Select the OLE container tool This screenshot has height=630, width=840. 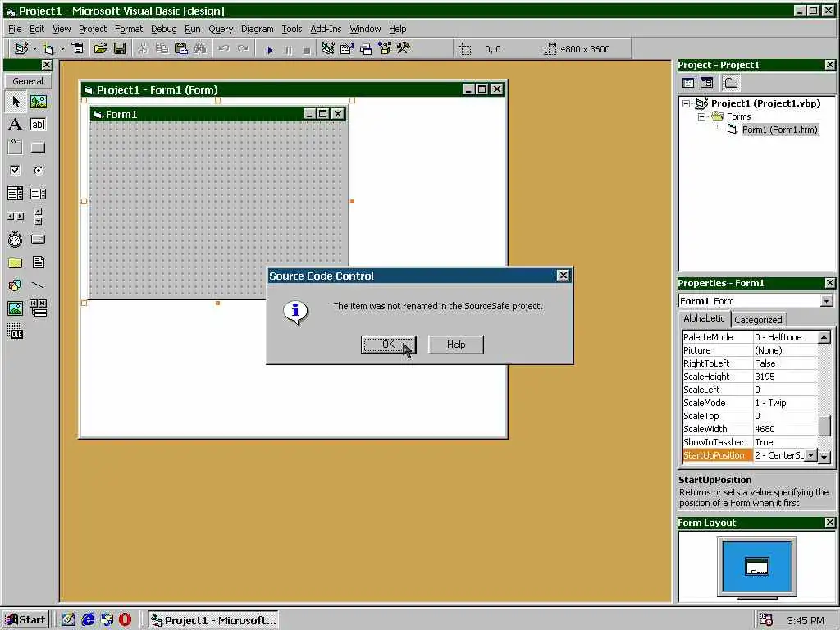(x=16, y=331)
